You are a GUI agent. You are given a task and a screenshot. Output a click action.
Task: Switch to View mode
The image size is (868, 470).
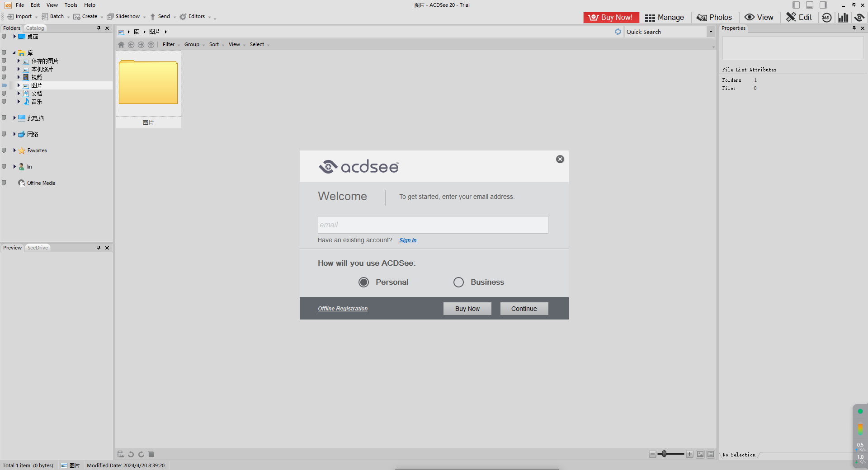[759, 18]
